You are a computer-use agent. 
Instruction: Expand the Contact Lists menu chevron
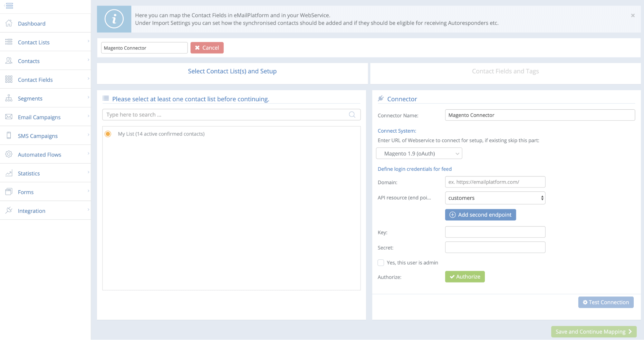click(x=88, y=41)
